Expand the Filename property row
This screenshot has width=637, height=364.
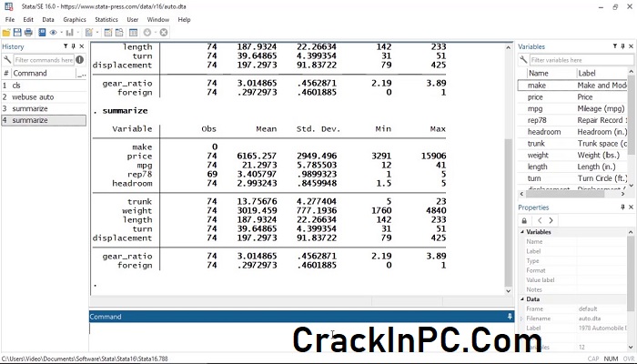pos(522,318)
